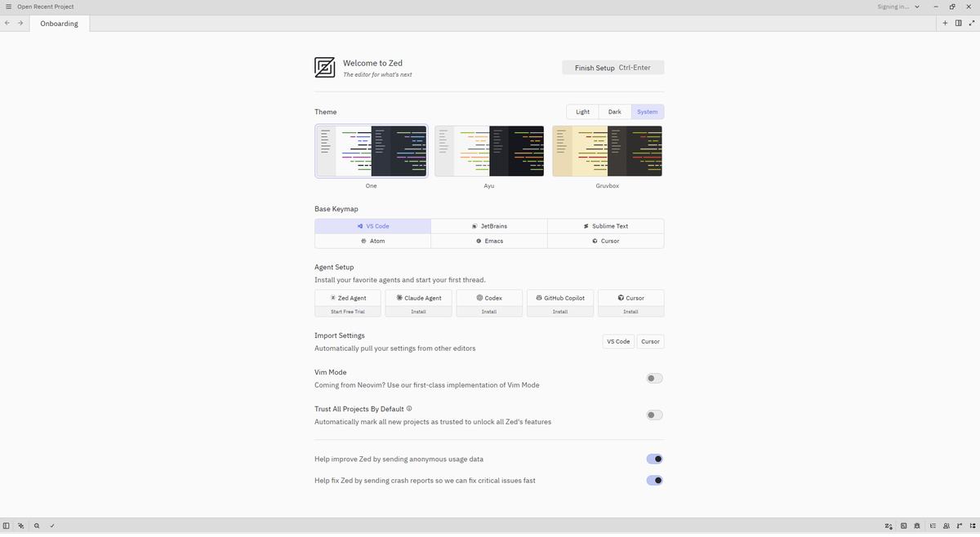Open project search magnifier icon

[x=37, y=526]
